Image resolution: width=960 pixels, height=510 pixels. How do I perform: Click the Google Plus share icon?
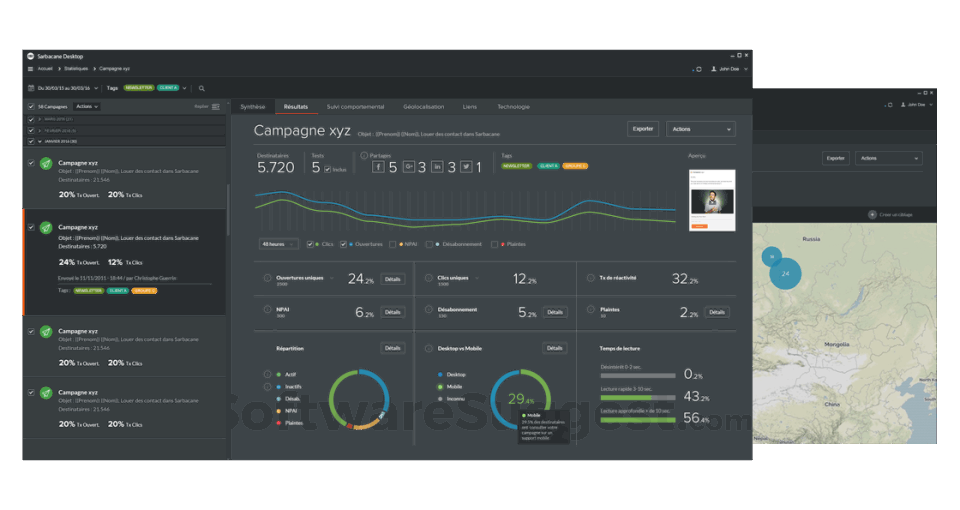[408, 167]
